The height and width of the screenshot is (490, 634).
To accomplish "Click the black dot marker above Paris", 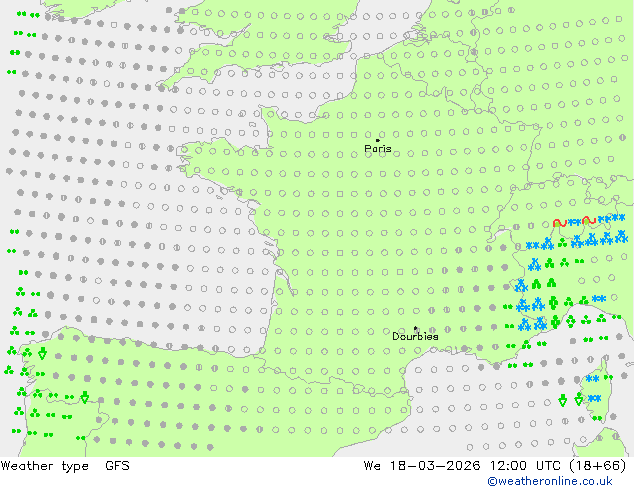I will [x=378, y=140].
